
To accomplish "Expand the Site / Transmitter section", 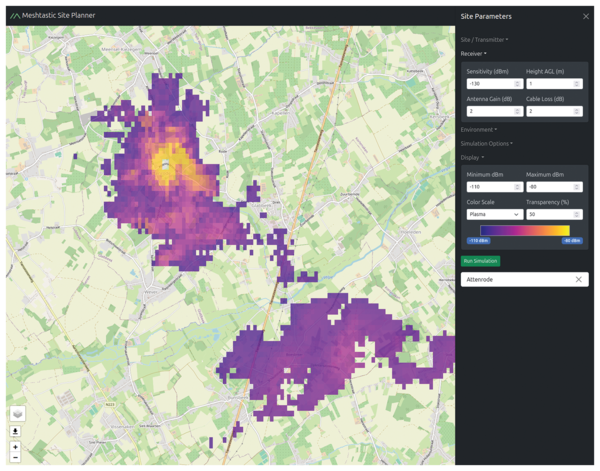I will click(484, 39).
